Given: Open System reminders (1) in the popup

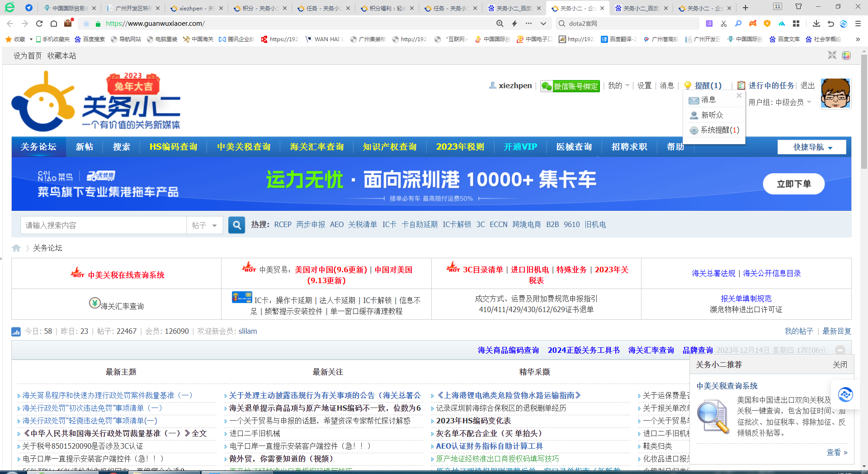Looking at the screenshot, I should click(x=720, y=130).
